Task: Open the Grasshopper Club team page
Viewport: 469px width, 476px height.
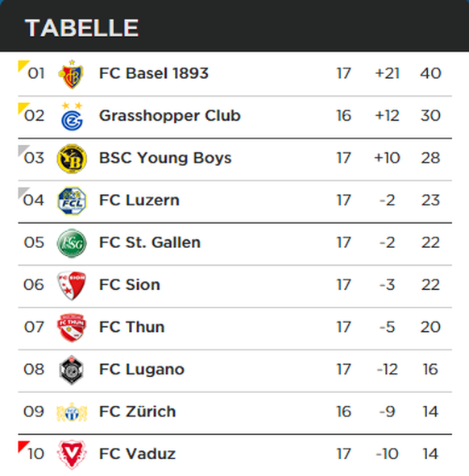Action: 170,116
